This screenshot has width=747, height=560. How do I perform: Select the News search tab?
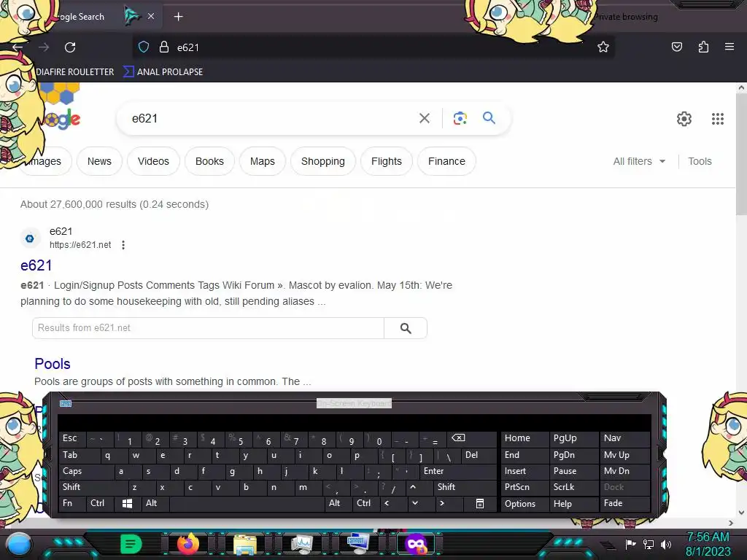pyautogui.click(x=99, y=161)
